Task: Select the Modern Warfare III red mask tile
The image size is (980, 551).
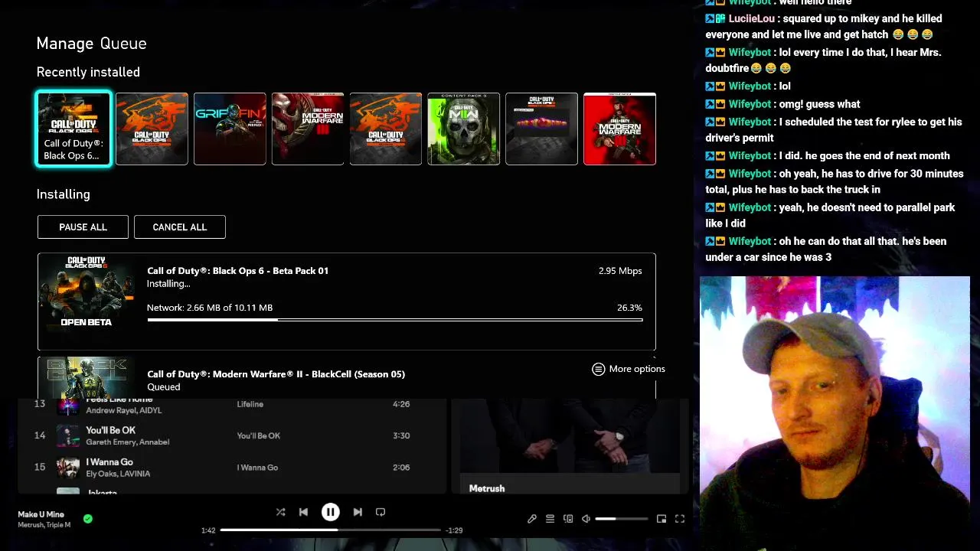Action: pyautogui.click(x=308, y=129)
